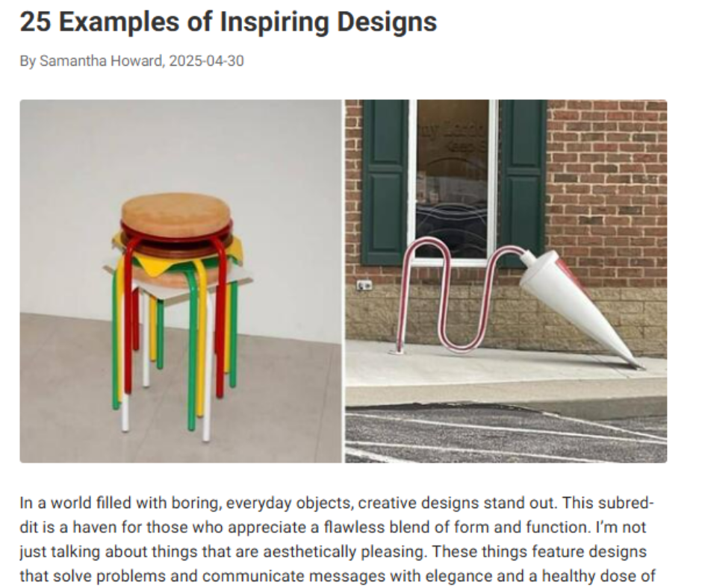Click the article title heading
This screenshot has height=588, width=702.
point(228,22)
